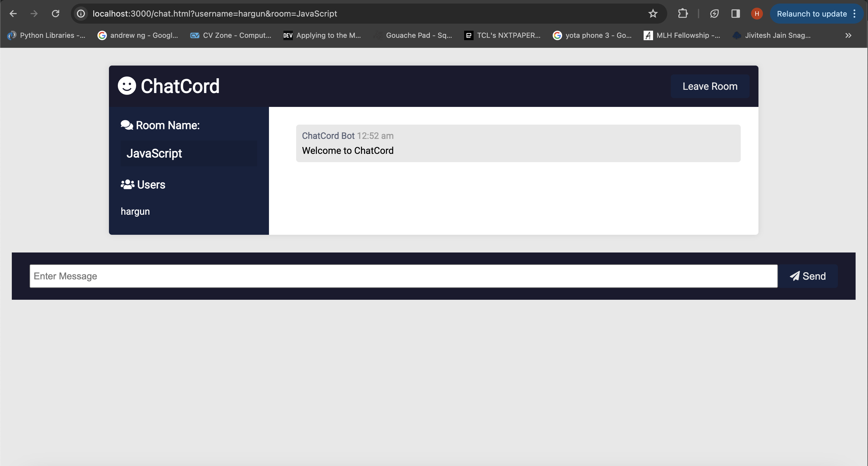Viewport: 868px width, 466px height.
Task: Reload the page with the refresh icon
Action: [56, 14]
